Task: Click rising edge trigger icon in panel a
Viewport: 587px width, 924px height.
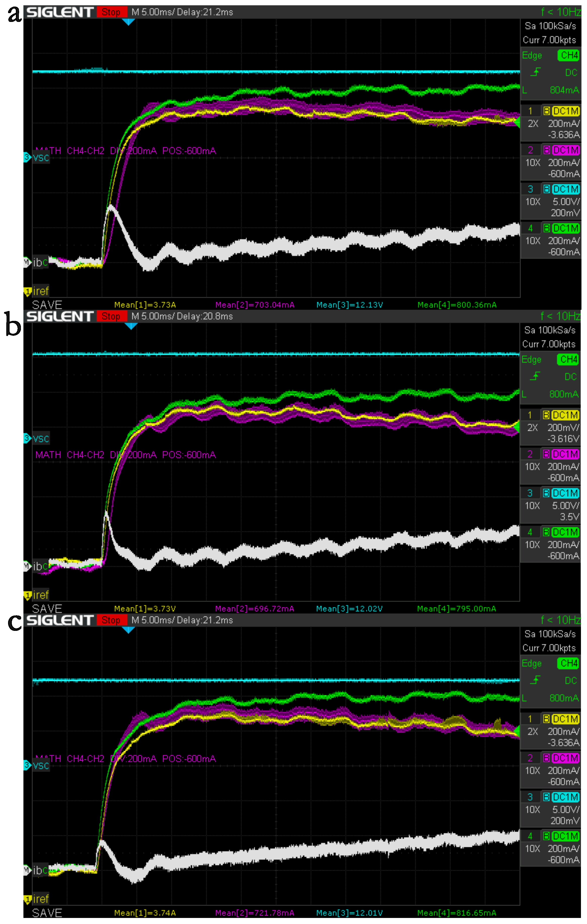Action: [536, 72]
